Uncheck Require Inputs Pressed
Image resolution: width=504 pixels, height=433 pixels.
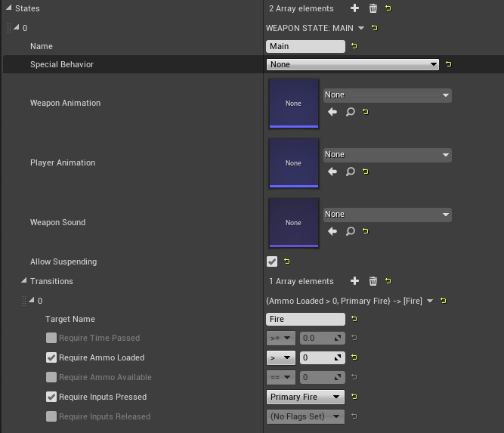[x=51, y=397]
